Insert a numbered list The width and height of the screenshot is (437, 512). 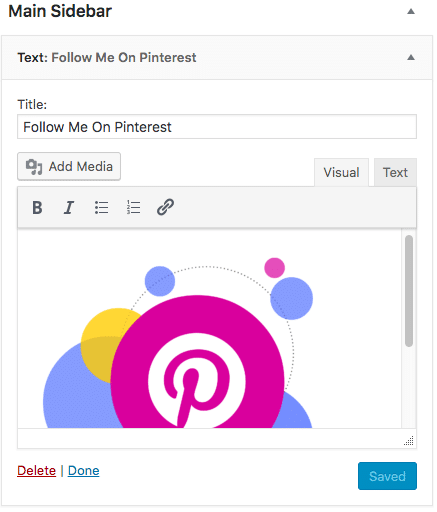click(x=133, y=207)
